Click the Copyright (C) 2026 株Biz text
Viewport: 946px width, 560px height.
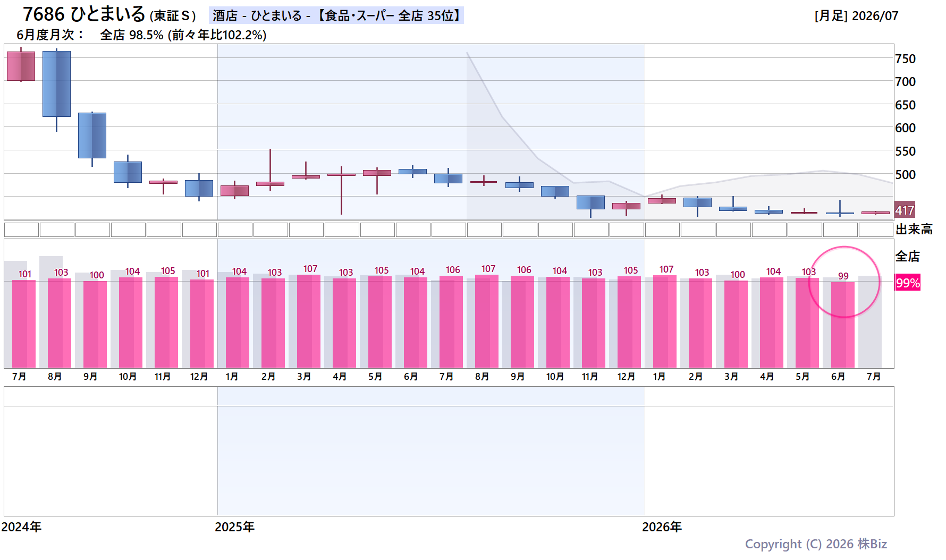coord(816,544)
